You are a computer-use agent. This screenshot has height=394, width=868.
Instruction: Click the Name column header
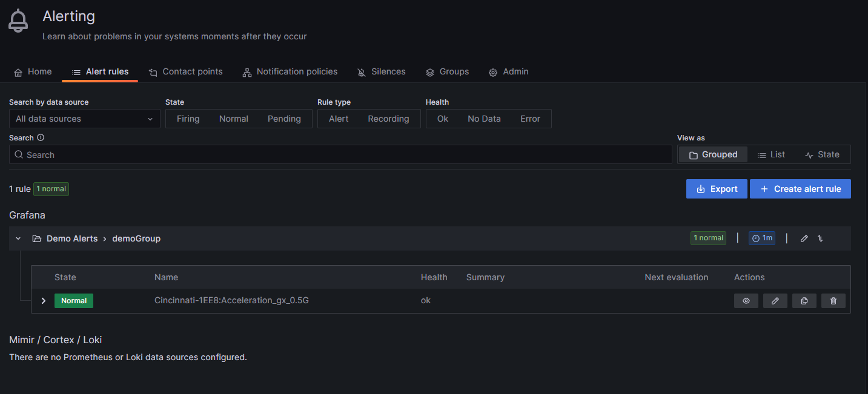[166, 277]
